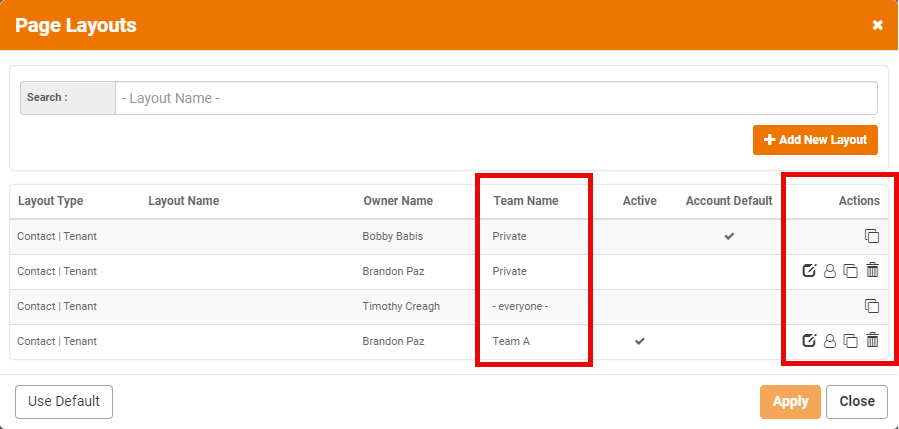Image resolution: width=899 pixels, height=429 pixels.
Task: Apply the selected page layout
Action: point(790,401)
